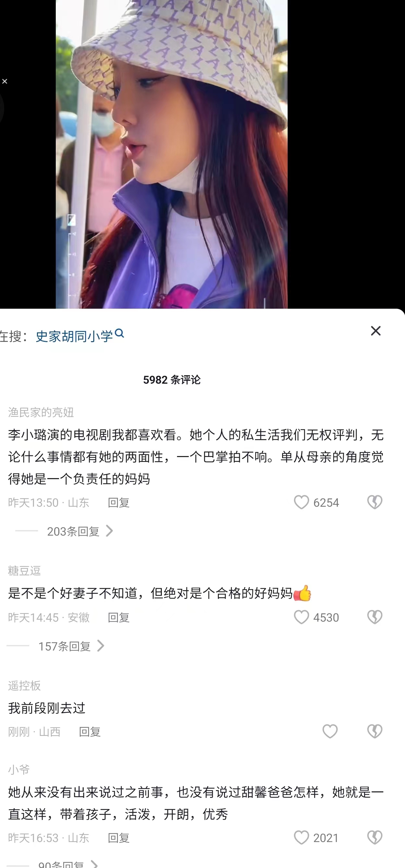Expand the 157条回复 thread

[71, 646]
